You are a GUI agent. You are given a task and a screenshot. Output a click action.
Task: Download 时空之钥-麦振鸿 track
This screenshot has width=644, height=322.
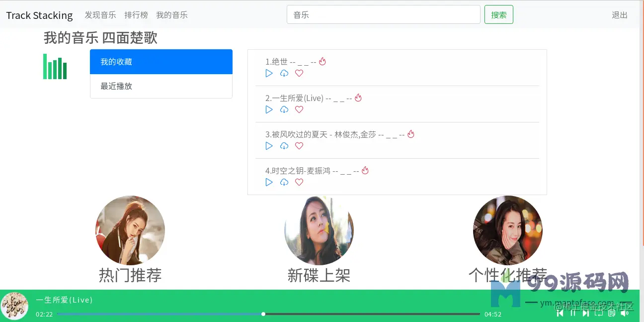click(284, 182)
